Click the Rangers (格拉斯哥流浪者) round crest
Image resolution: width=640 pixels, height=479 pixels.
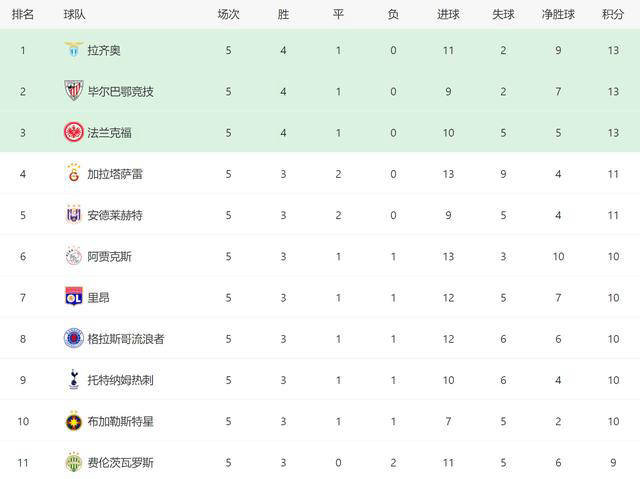point(73,338)
